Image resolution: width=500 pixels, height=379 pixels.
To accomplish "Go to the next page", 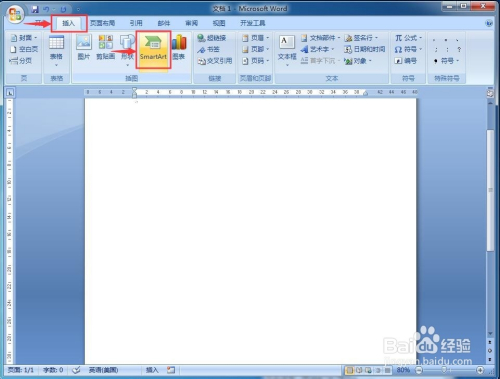I will (x=490, y=359).
